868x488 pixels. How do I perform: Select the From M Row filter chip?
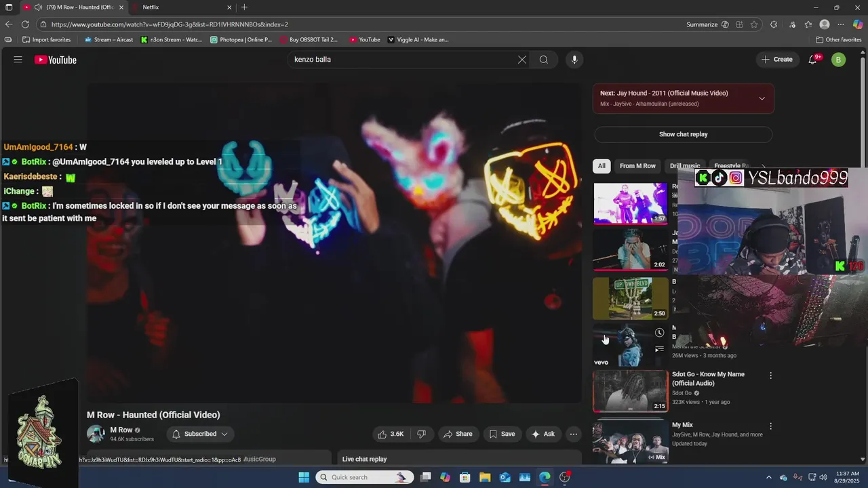coord(637,166)
